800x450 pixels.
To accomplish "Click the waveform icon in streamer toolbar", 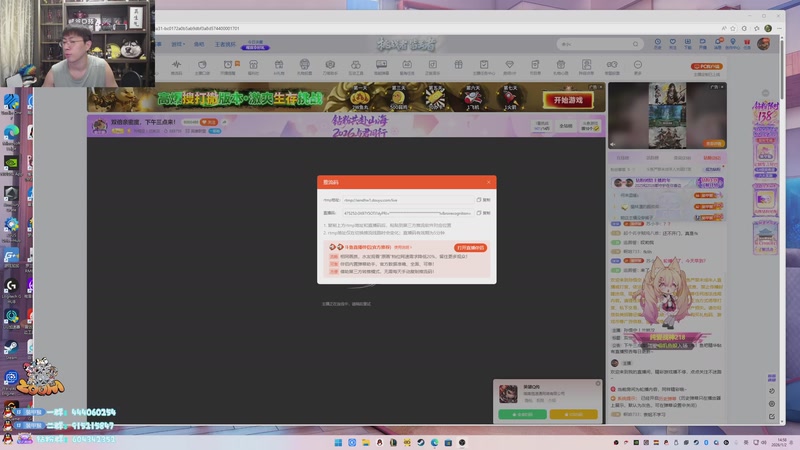I will point(177,67).
